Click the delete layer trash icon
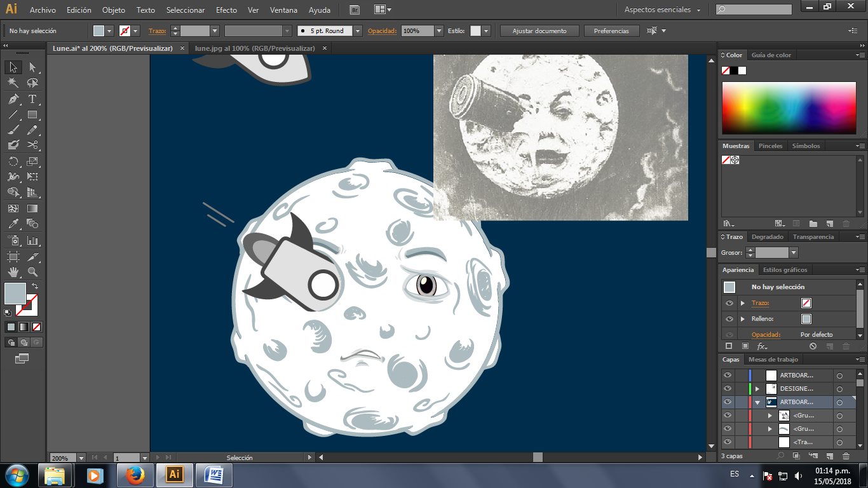This screenshot has width=868, height=488. click(846, 456)
